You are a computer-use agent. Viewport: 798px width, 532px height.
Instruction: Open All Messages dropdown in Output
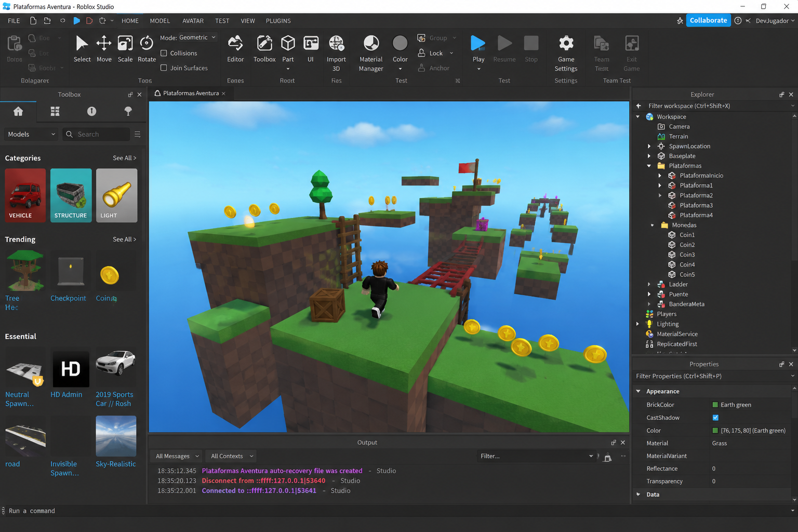tap(177, 456)
